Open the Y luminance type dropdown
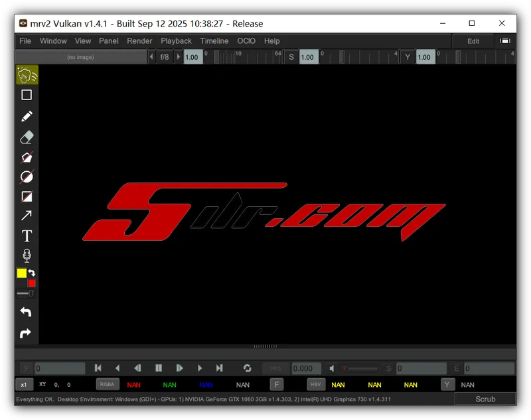 click(447, 385)
